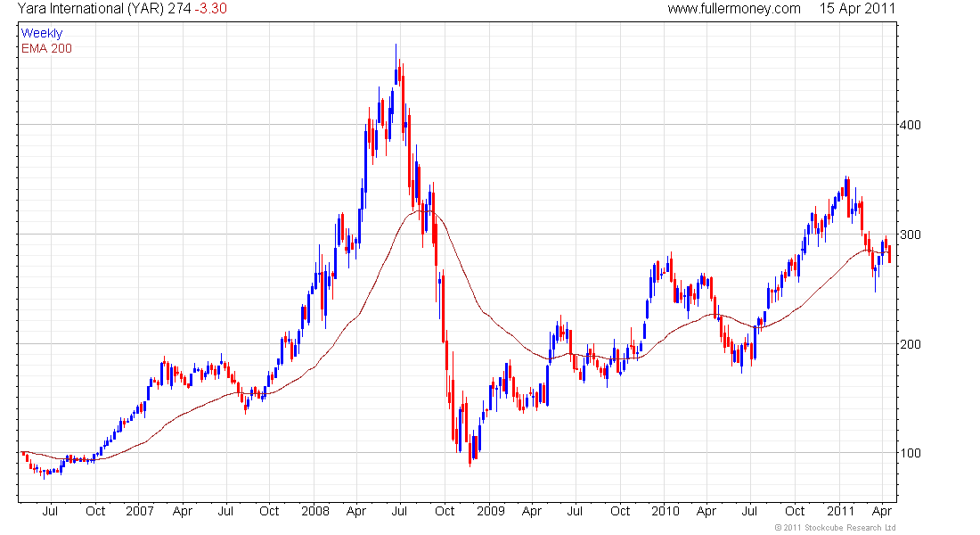980x535 pixels.
Task: Select the red EMA 200 legend label
Action: pyautogui.click(x=46, y=49)
